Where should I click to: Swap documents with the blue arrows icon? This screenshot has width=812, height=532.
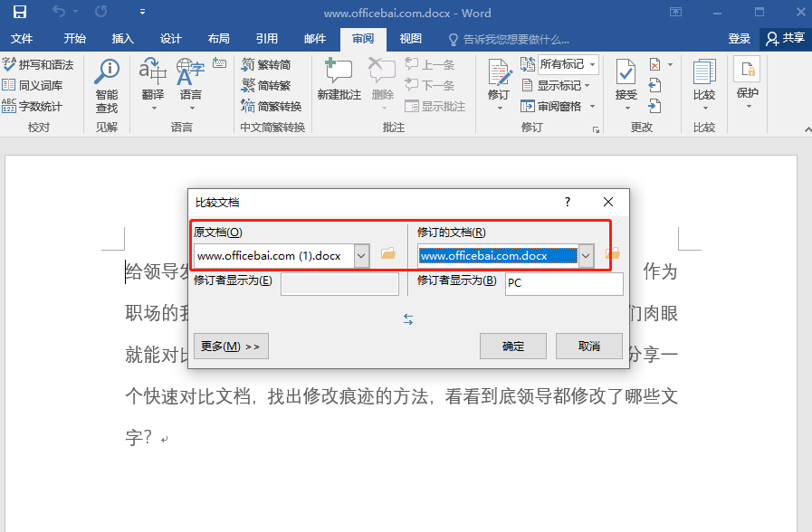408,319
